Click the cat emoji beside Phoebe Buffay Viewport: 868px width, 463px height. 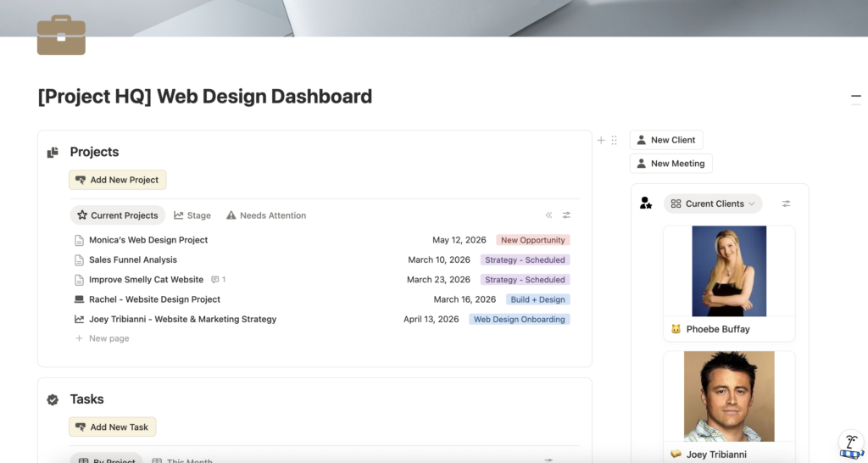[x=676, y=329]
